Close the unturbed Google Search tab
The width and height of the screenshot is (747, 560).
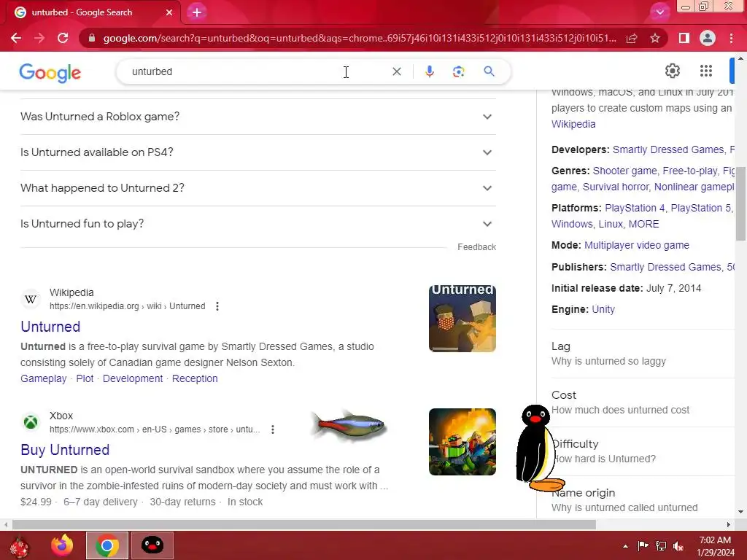pos(169,12)
